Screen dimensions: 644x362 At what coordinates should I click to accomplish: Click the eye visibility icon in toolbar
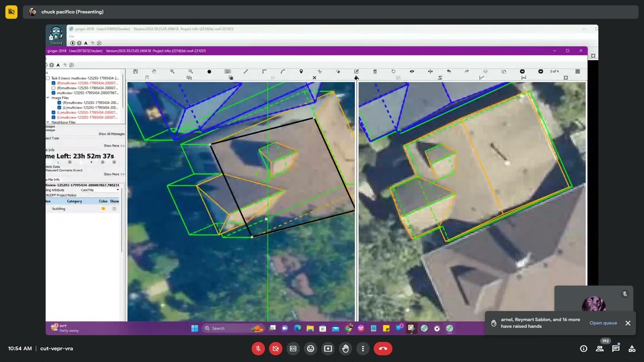412,71
